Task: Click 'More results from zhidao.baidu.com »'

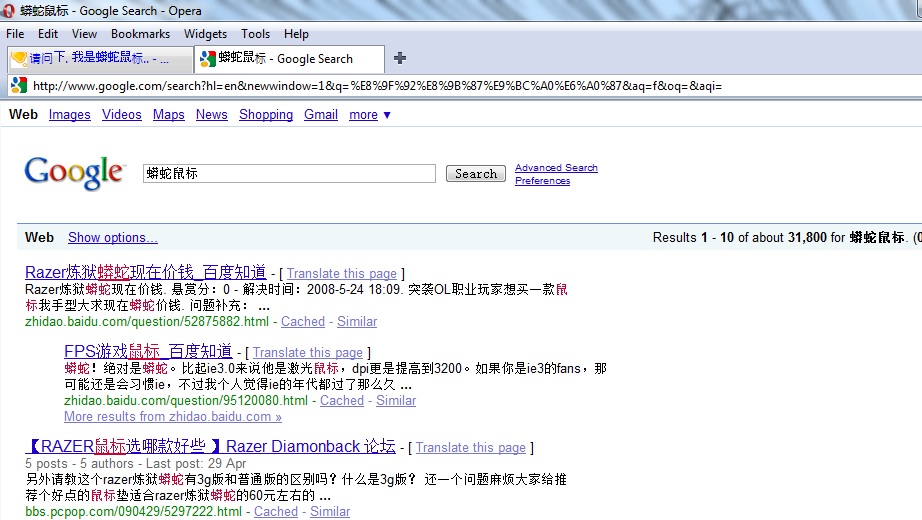Action: click(x=173, y=416)
